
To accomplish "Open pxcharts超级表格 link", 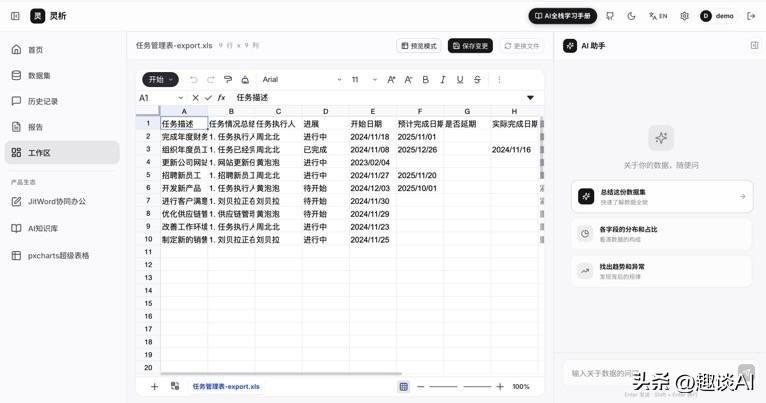I will click(x=62, y=255).
